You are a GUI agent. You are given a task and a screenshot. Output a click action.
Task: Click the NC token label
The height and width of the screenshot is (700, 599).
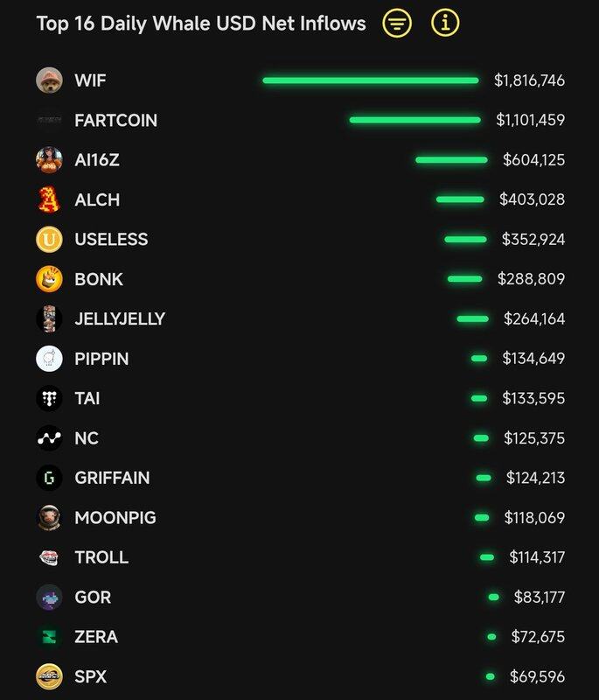tap(87, 438)
